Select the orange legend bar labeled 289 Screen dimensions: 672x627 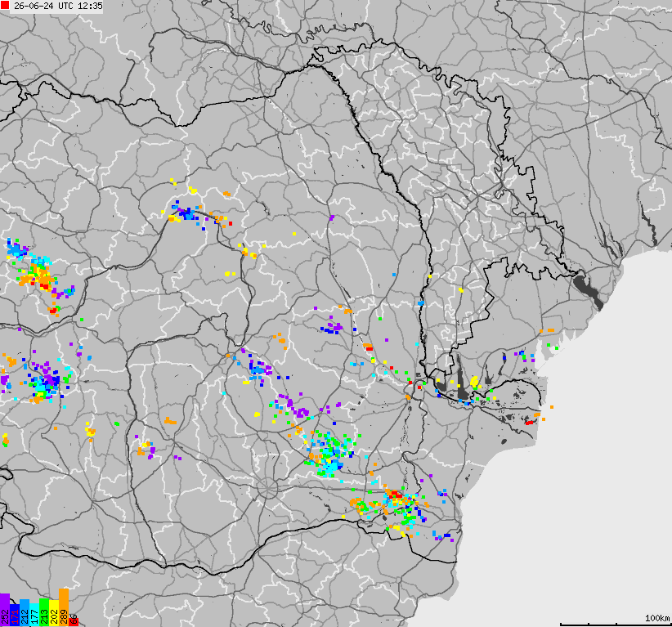pyautogui.click(x=64, y=607)
